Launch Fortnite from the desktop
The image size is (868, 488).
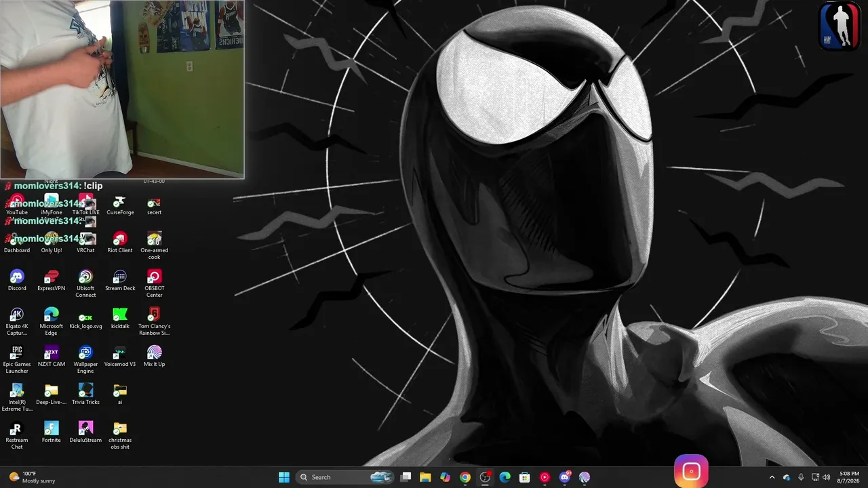coord(51,433)
